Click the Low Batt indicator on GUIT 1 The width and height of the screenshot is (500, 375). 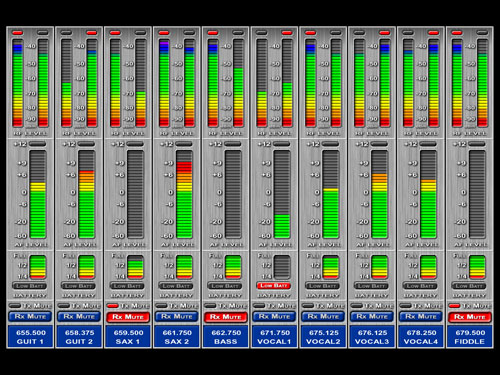[29, 286]
